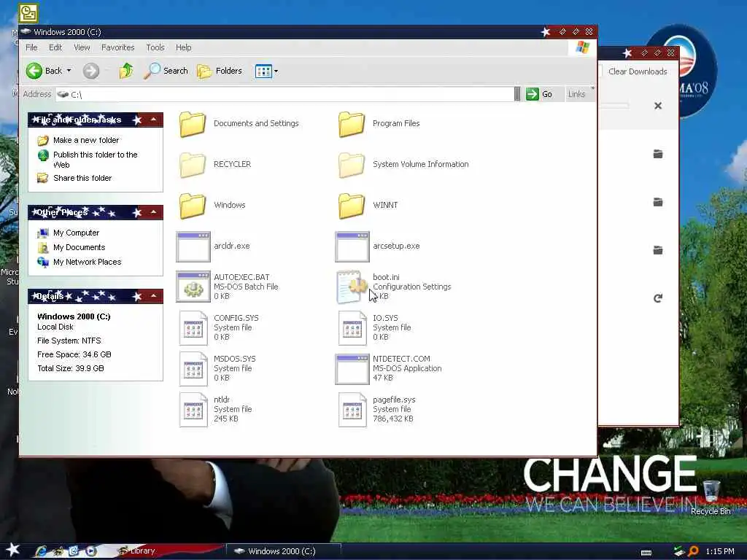Click the Free Space: 34.6 GB text
Screen dimensions: 747x560
(74, 354)
